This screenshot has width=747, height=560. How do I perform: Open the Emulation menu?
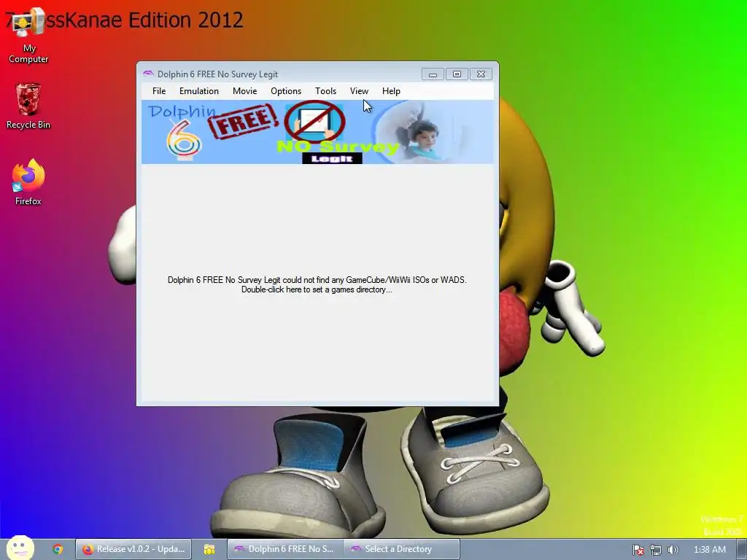[198, 91]
